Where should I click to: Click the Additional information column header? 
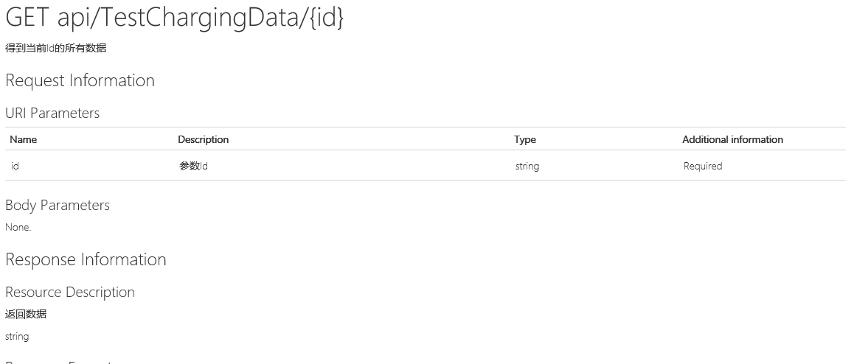tap(732, 139)
